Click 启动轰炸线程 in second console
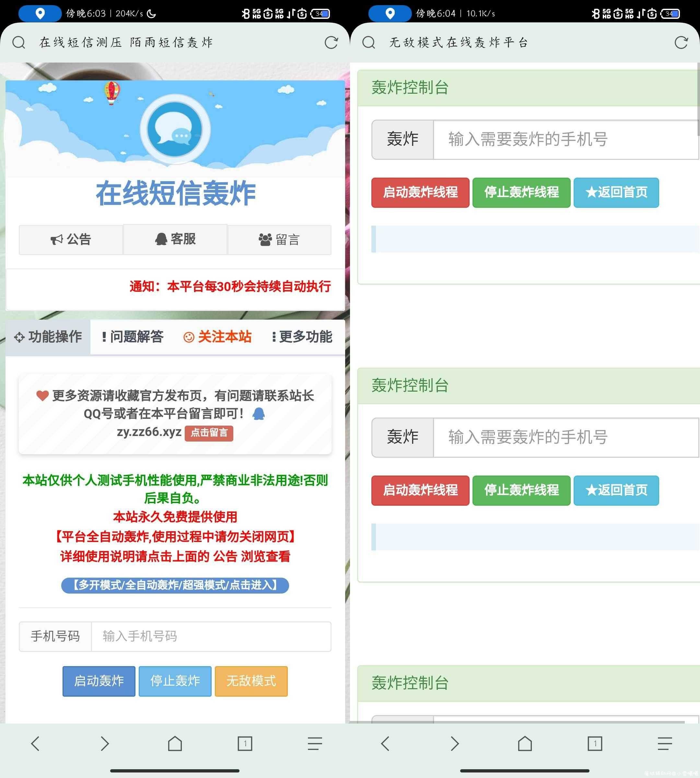700x778 pixels. coord(420,490)
